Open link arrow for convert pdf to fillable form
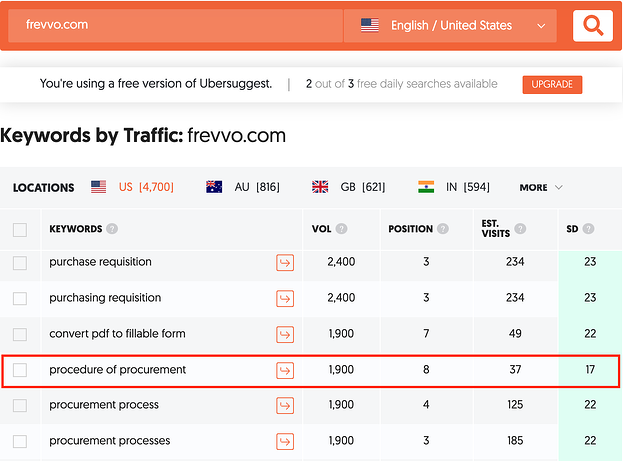The width and height of the screenshot is (623, 461). (x=285, y=334)
